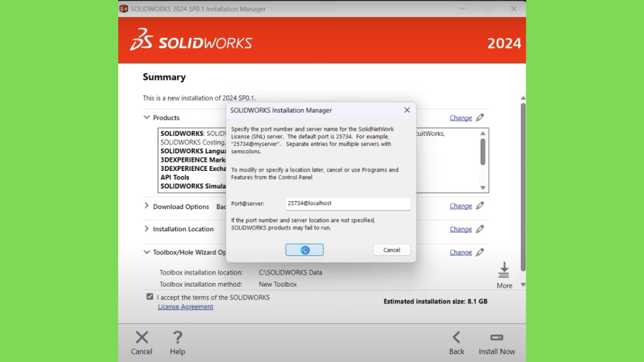
Task: Click the More download arrow icon
Action: coord(504,270)
